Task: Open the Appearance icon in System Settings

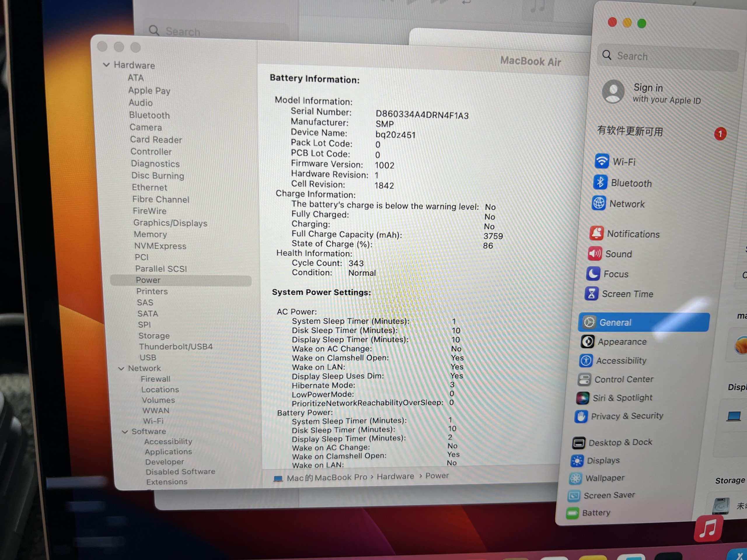Action: 588,341
